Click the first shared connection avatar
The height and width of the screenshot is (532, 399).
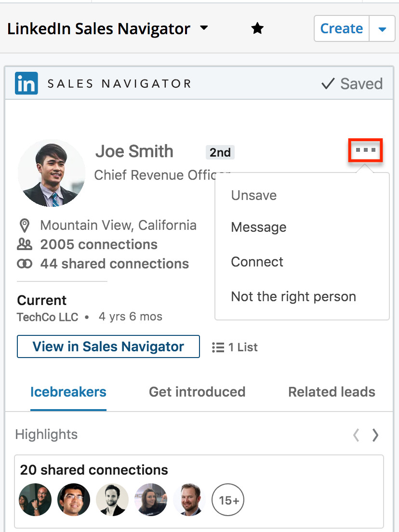pyautogui.click(x=35, y=500)
